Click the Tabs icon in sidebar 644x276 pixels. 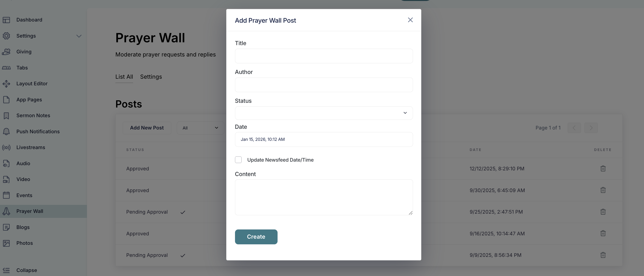coord(6,68)
